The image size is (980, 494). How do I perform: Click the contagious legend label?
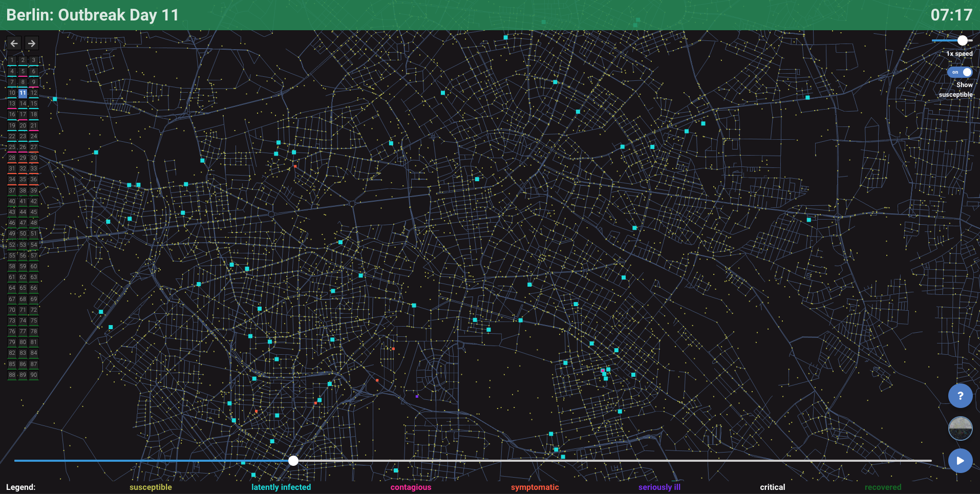tap(411, 487)
